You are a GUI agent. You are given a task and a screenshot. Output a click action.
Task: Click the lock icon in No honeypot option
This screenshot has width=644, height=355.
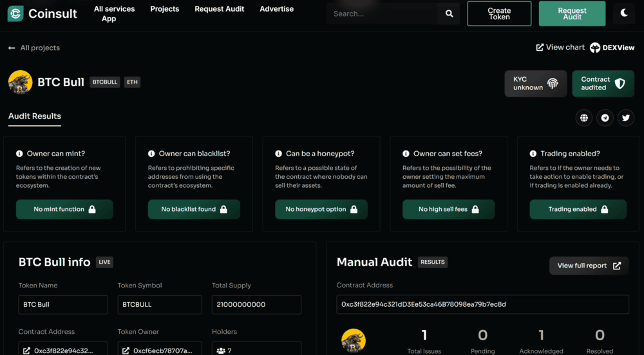(354, 209)
